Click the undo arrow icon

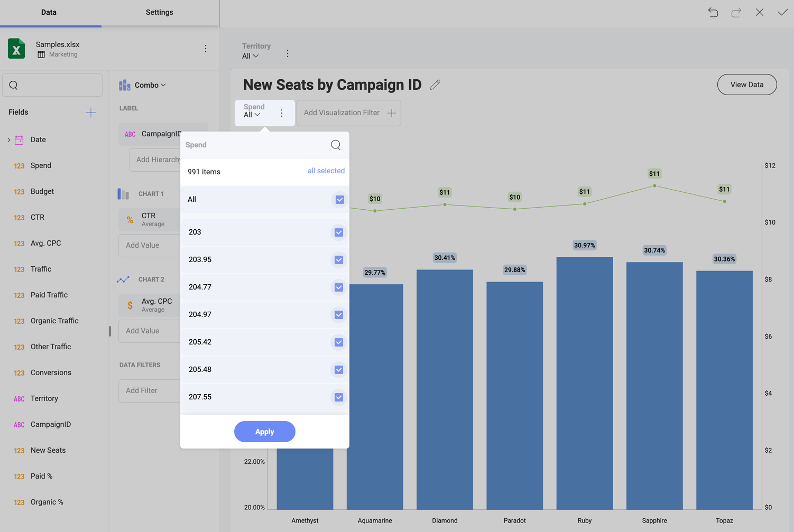click(713, 12)
